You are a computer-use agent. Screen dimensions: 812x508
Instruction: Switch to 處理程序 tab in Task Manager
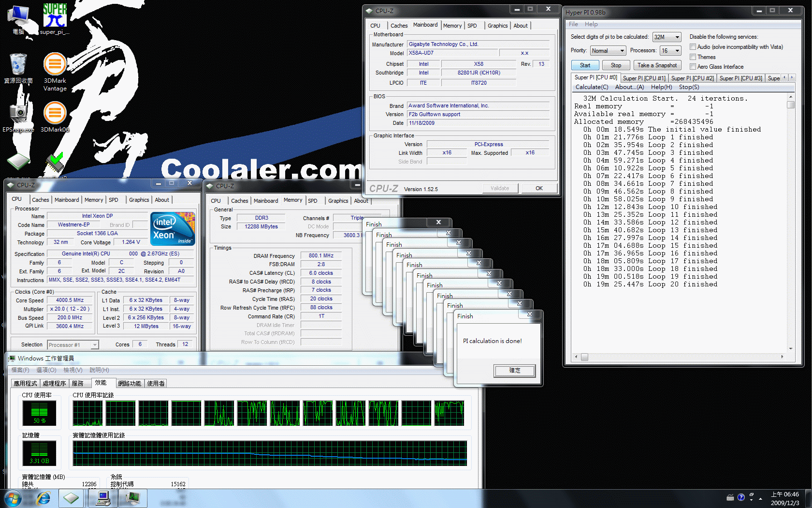(54, 383)
